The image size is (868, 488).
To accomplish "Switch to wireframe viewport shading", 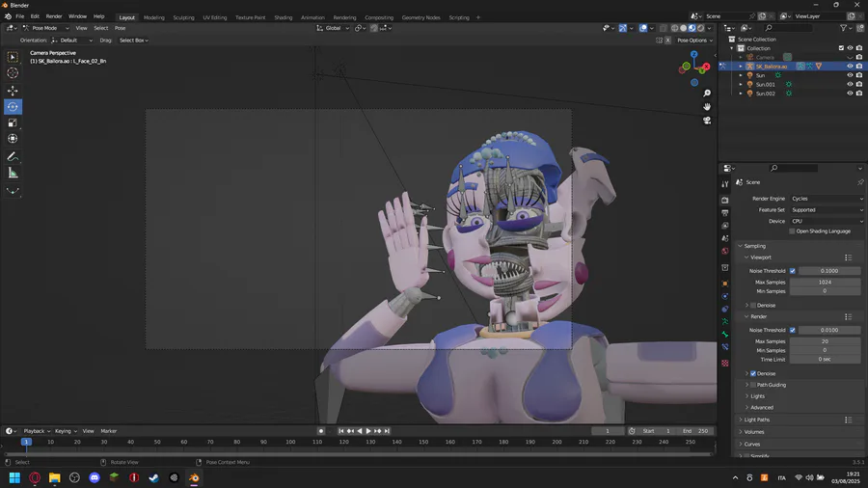I will (x=674, y=28).
